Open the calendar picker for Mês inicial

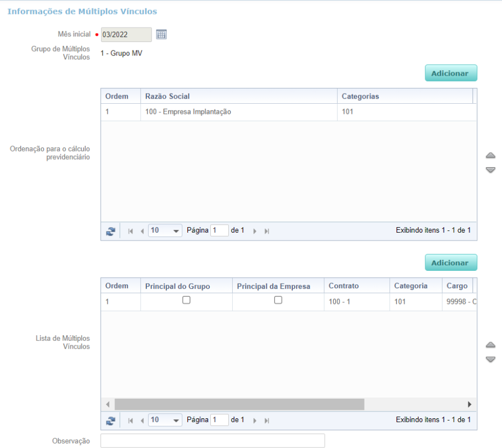tap(161, 34)
